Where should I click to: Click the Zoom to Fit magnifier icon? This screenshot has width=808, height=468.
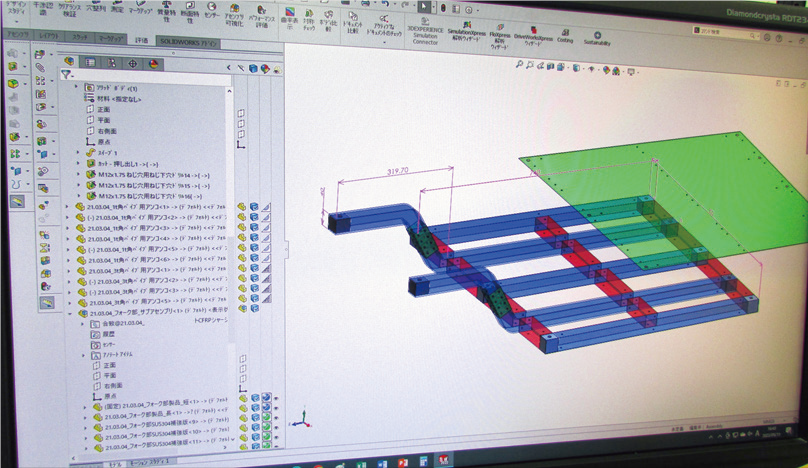pyautogui.click(x=521, y=66)
